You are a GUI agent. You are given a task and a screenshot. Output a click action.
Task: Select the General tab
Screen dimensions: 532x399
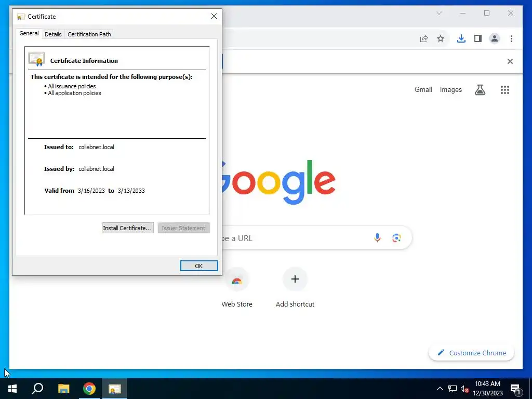(29, 33)
